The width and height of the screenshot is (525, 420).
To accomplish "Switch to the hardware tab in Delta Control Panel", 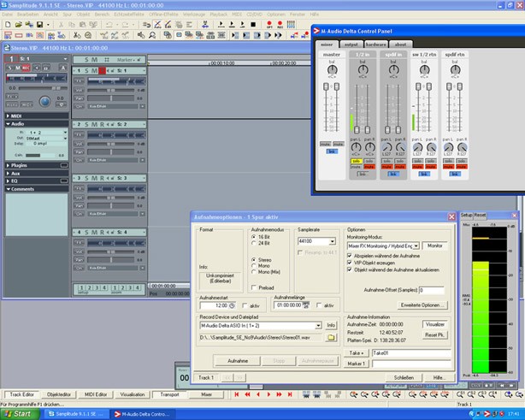I will [376, 44].
